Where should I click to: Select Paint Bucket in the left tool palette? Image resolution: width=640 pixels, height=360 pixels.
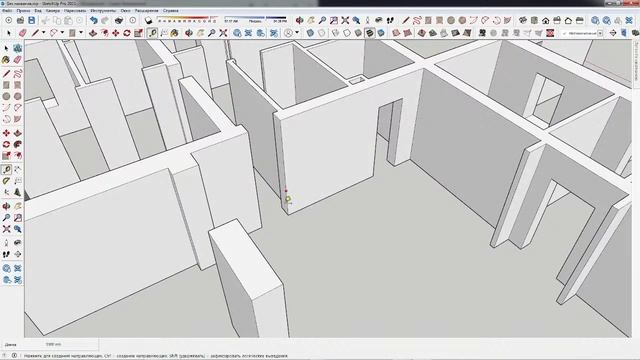[6, 60]
